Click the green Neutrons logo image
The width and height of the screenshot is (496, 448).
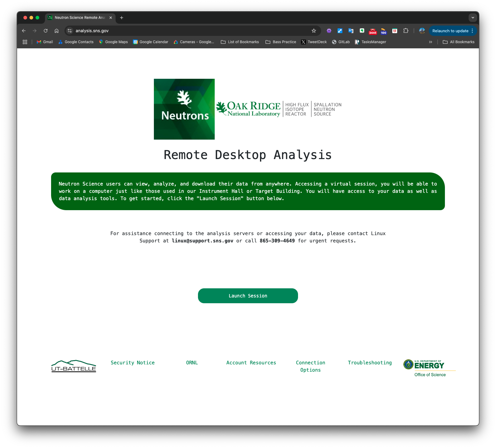click(184, 109)
